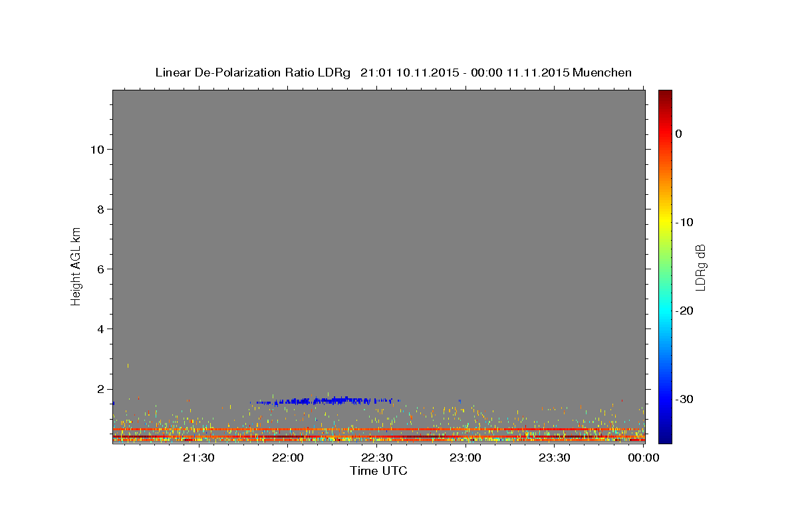Click the orange horizontal band near the ground
This screenshot has width=798, height=532.
click(379, 430)
